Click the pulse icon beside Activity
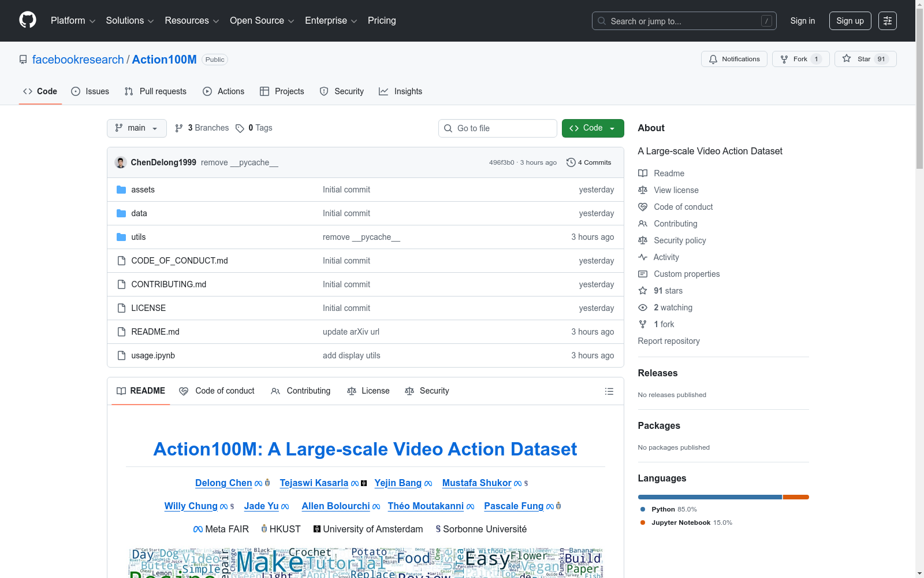 click(x=643, y=257)
